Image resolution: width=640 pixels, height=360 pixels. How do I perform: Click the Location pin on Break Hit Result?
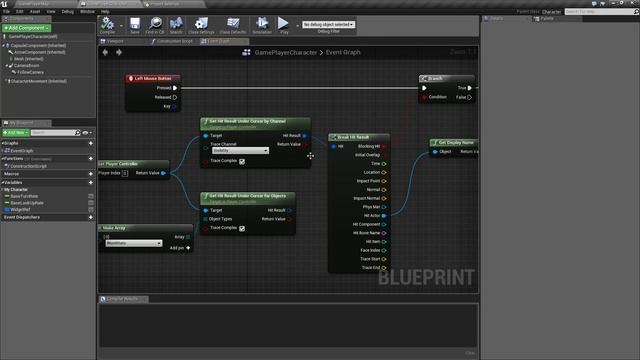point(384,173)
